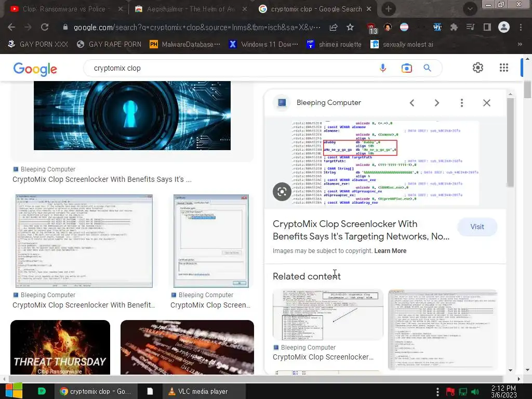Viewport: 532px width, 399px height.
Task: Open second related content text thumbnail
Action: [x=443, y=330]
